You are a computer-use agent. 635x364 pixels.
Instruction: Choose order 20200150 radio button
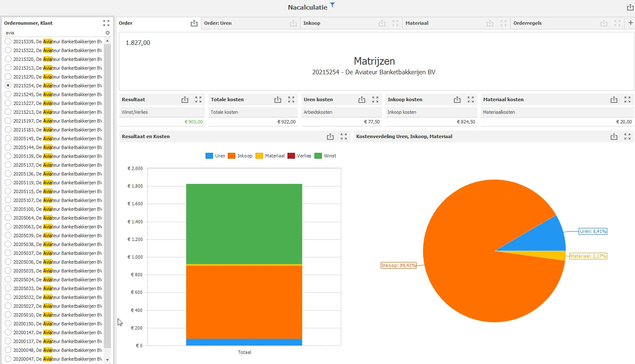(8, 324)
